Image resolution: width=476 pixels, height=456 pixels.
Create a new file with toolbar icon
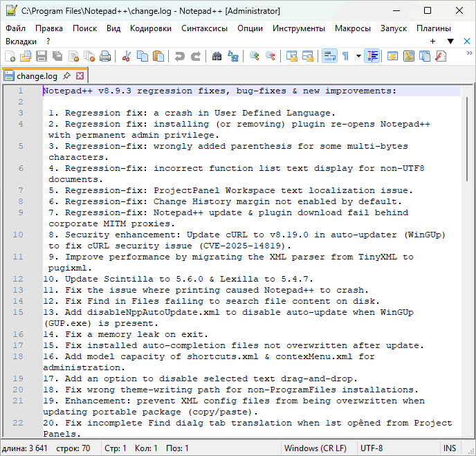pos(10,56)
